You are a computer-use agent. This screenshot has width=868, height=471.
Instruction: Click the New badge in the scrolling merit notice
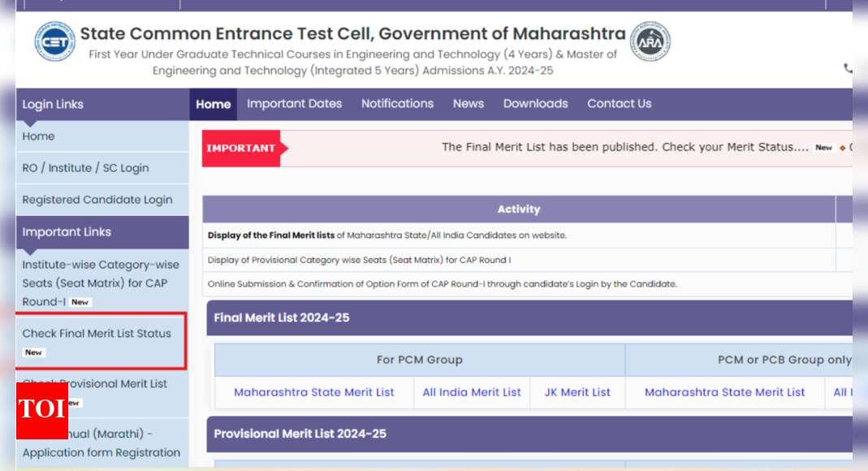tap(823, 148)
